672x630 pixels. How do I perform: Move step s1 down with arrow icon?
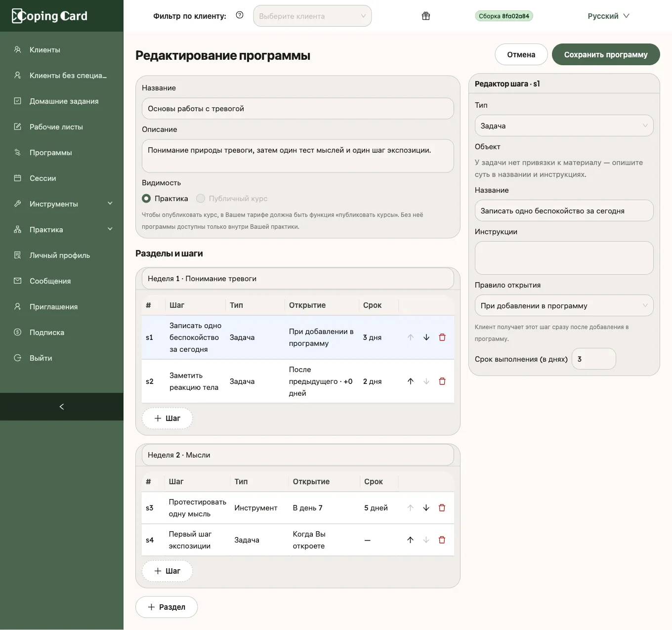pyautogui.click(x=426, y=337)
